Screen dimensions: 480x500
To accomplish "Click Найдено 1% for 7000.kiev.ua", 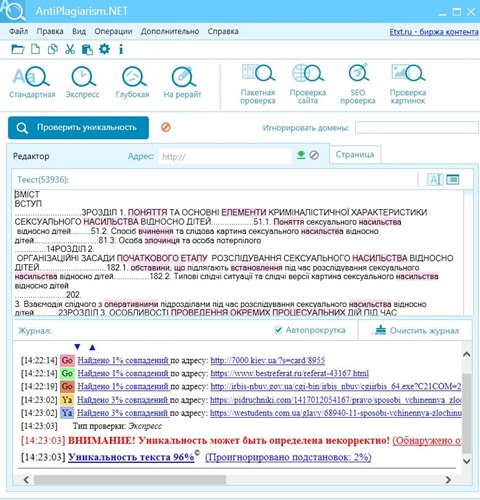I will pyautogui.click(x=123, y=360).
